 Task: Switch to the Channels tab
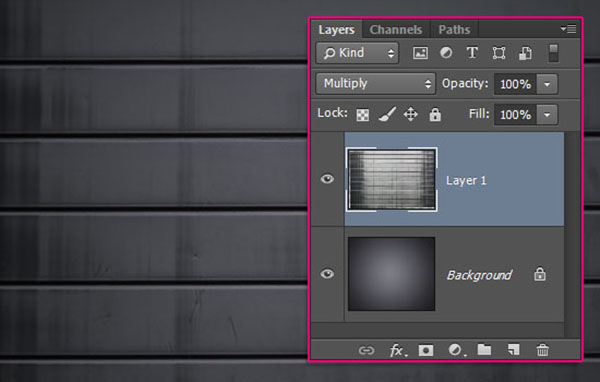pyautogui.click(x=396, y=29)
